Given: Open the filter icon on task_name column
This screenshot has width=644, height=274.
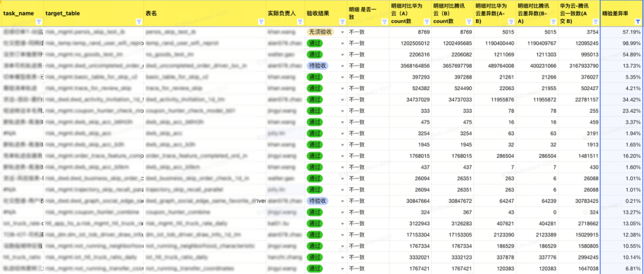Looking at the screenshot, I should coord(39,22).
